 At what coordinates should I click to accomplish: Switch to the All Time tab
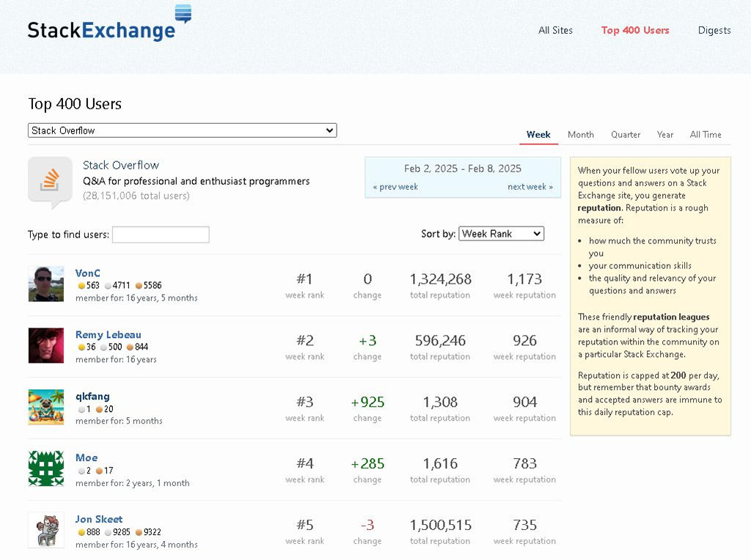coord(706,134)
